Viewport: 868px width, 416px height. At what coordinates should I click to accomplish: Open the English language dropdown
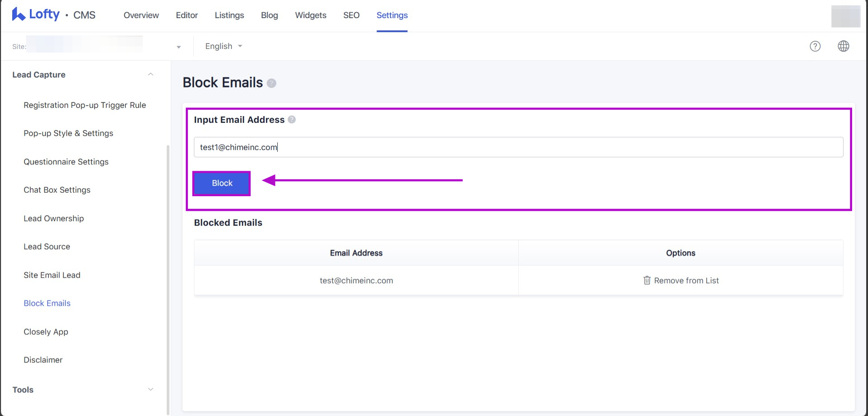(224, 46)
